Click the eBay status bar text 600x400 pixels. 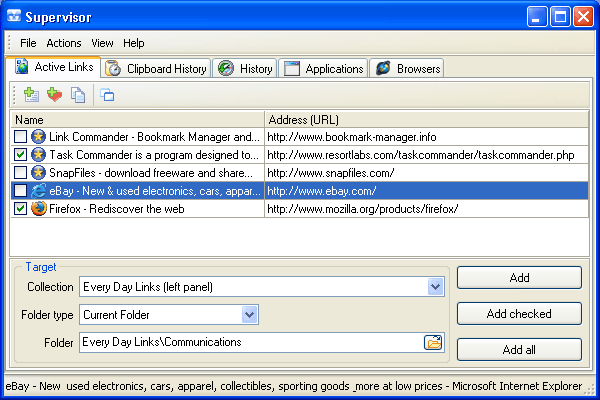point(293,386)
